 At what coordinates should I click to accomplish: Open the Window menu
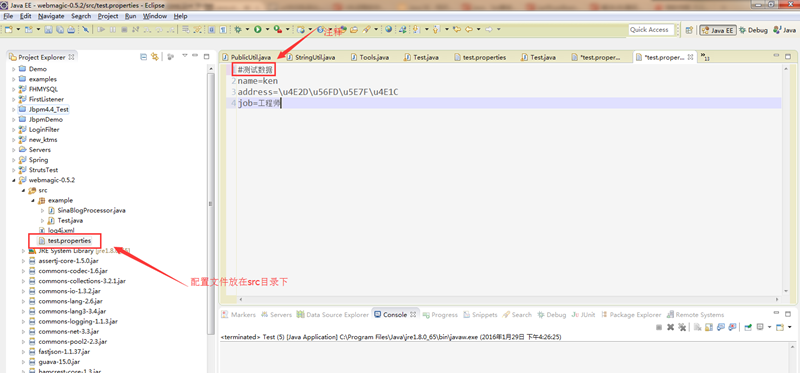(155, 16)
